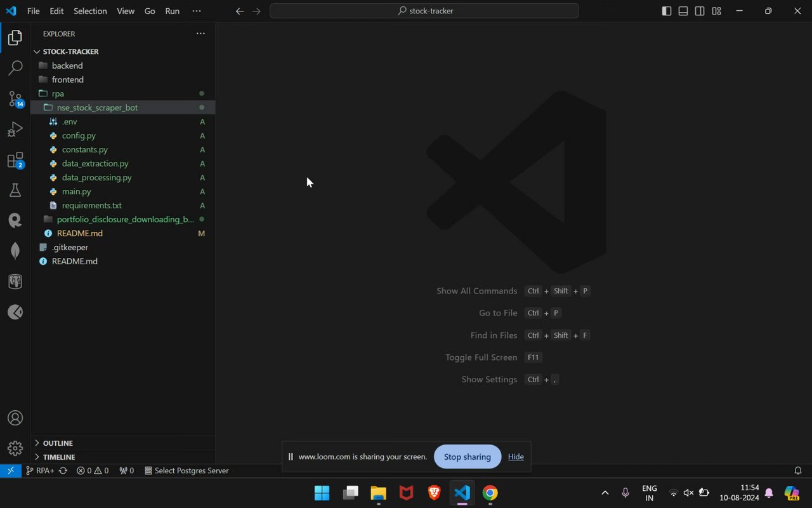The height and width of the screenshot is (508, 812).
Task: Click Stop sharing button
Action: pyautogui.click(x=468, y=457)
